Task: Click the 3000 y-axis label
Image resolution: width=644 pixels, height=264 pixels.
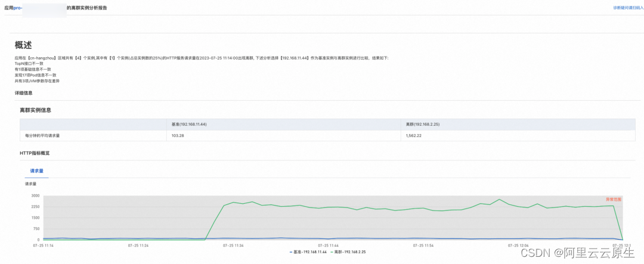Action: point(35,196)
